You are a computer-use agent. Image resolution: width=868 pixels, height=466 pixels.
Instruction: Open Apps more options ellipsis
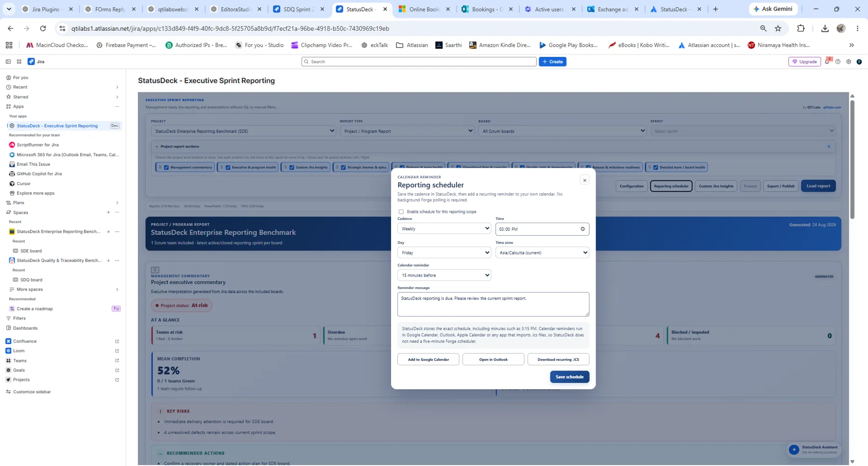pos(117,107)
